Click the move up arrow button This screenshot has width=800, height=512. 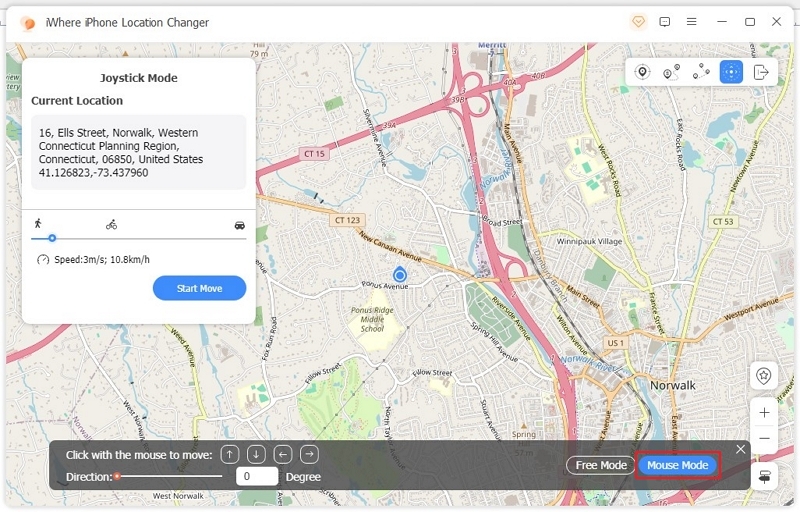230,454
